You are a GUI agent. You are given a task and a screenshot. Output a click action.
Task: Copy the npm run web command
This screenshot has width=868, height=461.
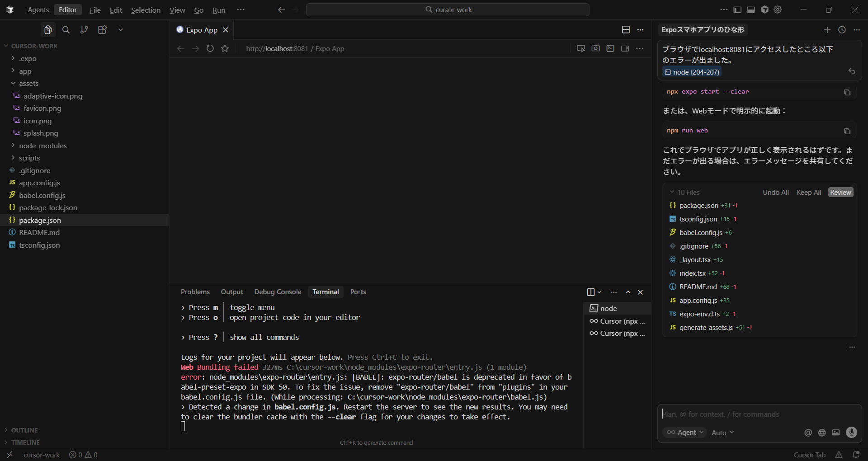pyautogui.click(x=847, y=131)
